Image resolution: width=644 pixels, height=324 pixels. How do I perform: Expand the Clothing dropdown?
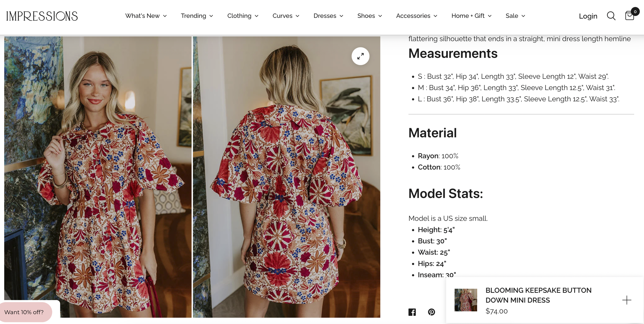click(243, 16)
